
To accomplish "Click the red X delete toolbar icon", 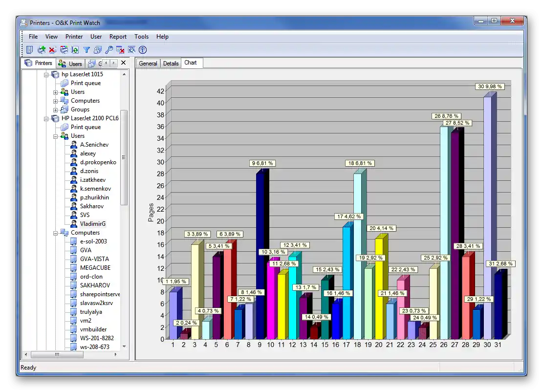I will point(52,50).
